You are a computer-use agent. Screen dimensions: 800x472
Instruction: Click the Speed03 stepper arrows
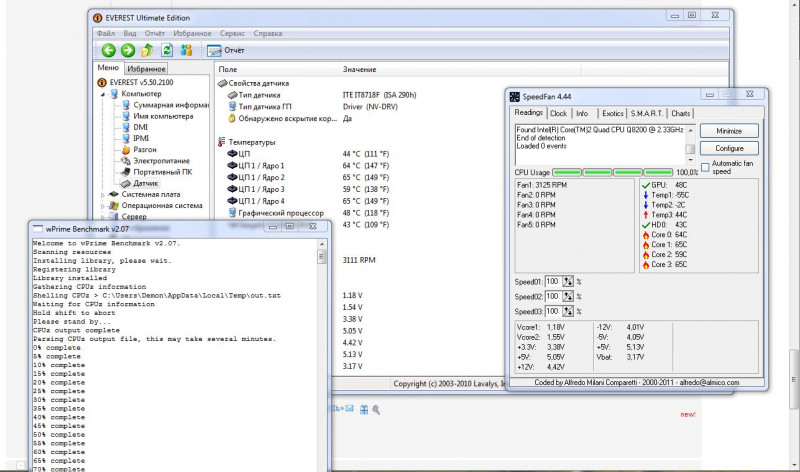[x=568, y=311]
